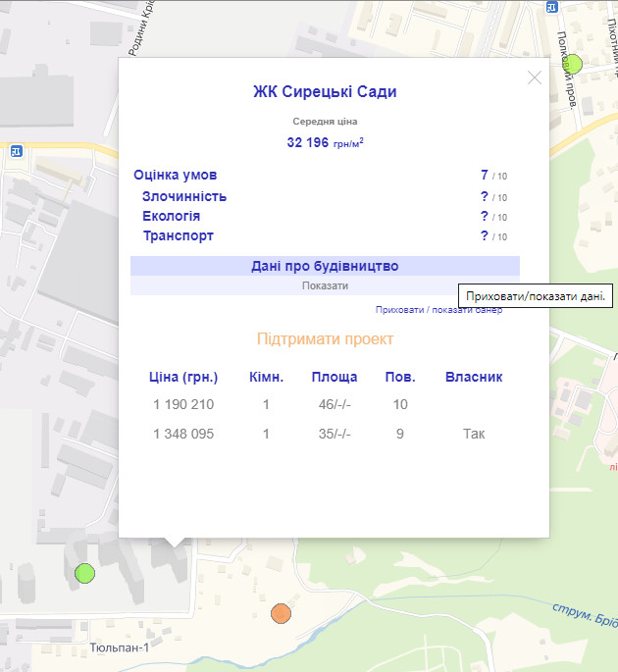Expand construction data with Показати
The width and height of the screenshot is (618, 672).
[325, 285]
